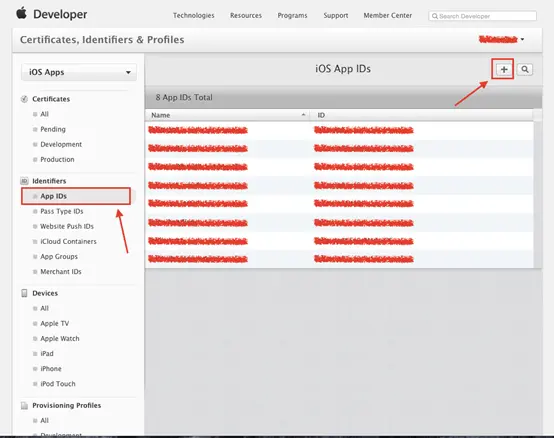Click the magnifier search button beside plus
The height and width of the screenshot is (438, 554).
pyautogui.click(x=525, y=69)
